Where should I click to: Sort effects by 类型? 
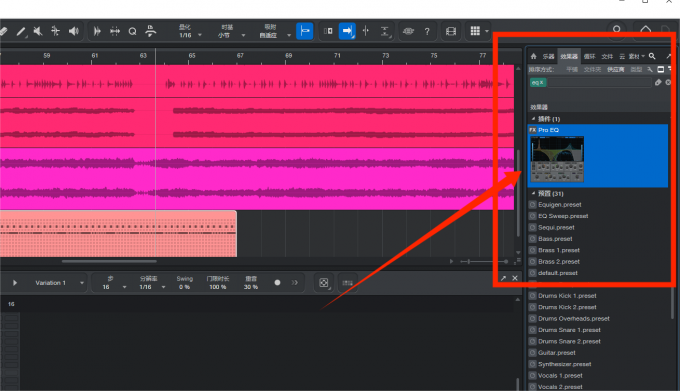(636, 69)
